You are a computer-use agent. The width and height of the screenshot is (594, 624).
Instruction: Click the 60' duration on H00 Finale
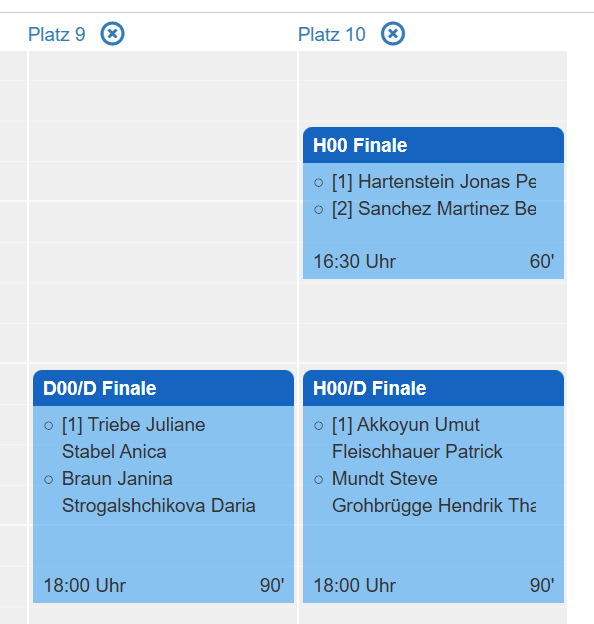click(542, 262)
